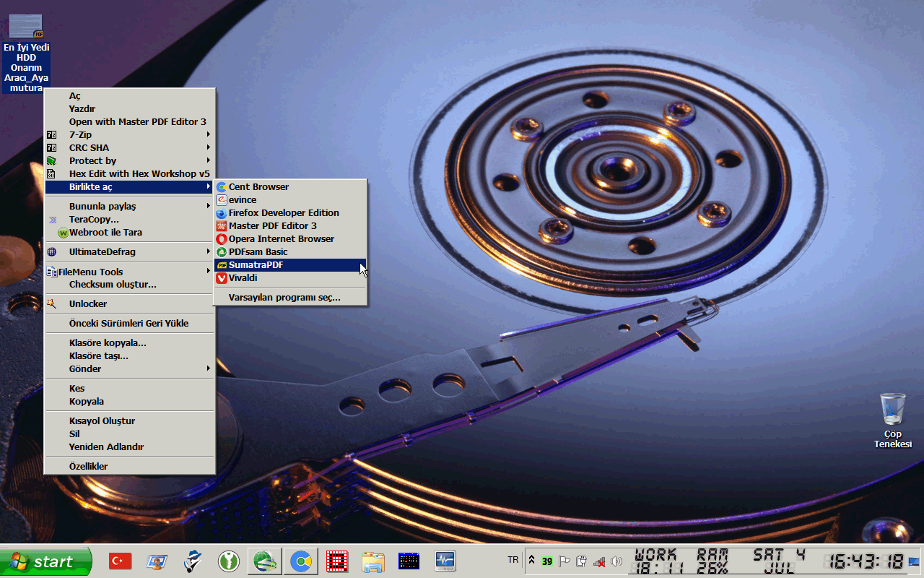
Task: Click 'Klasöre taşı...' entry
Action: (130, 355)
